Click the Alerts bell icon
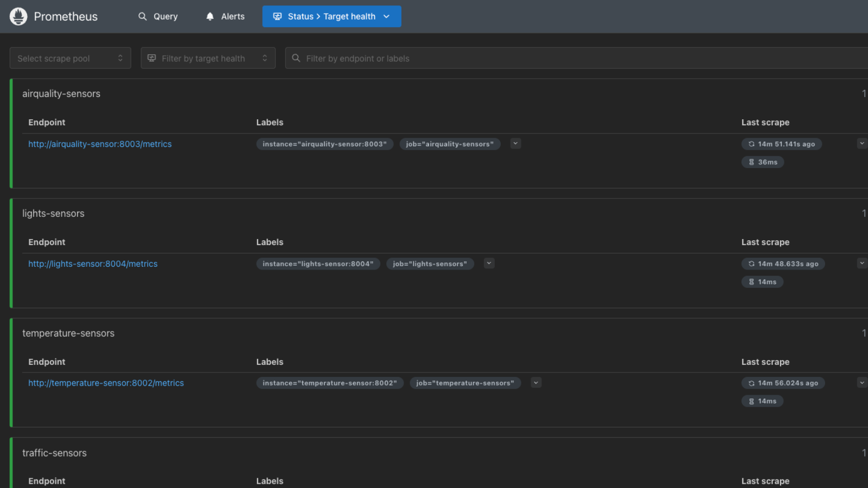 pyautogui.click(x=210, y=16)
